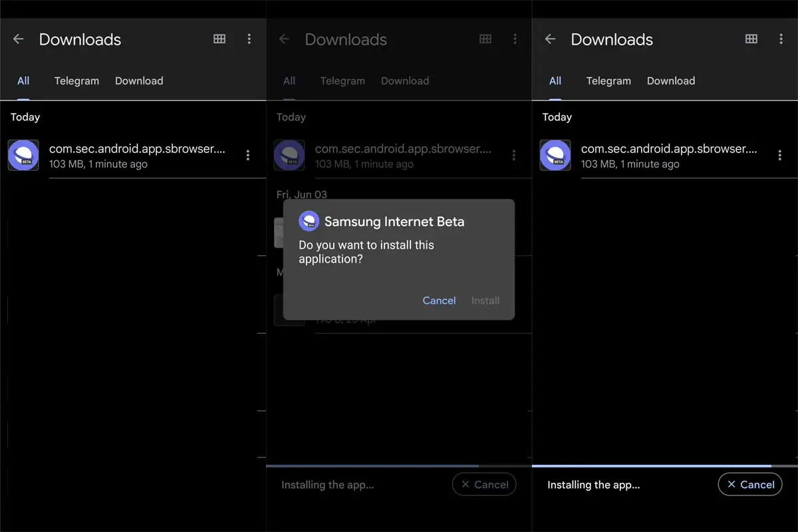Tap com.sec.android.app.sbrowser filename in right screen
This screenshot has height=532, width=798.
pos(669,149)
